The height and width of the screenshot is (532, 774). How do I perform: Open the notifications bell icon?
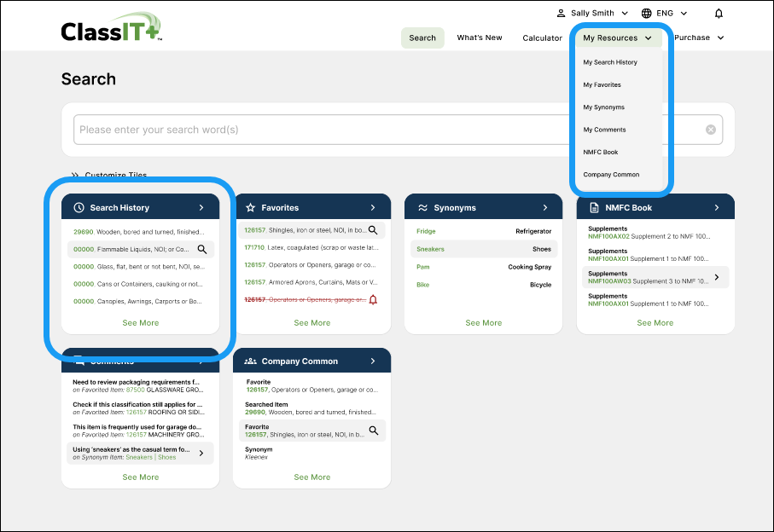719,14
